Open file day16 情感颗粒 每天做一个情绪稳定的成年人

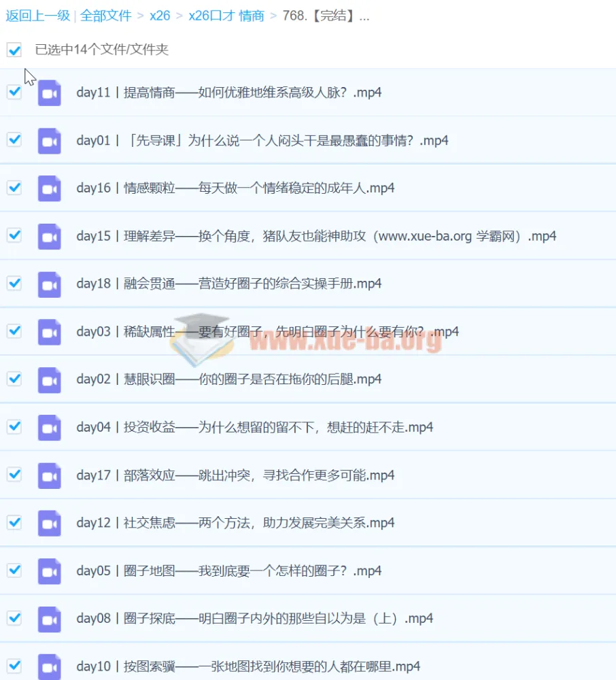(235, 188)
